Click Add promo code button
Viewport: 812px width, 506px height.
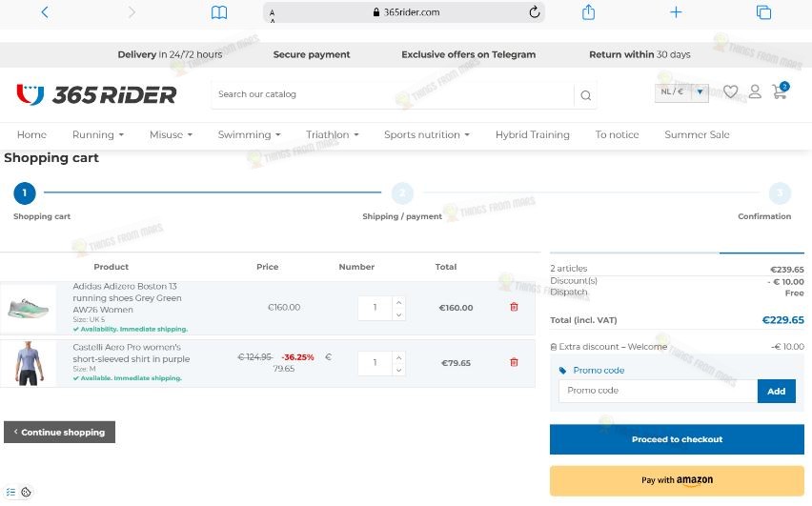tap(776, 391)
